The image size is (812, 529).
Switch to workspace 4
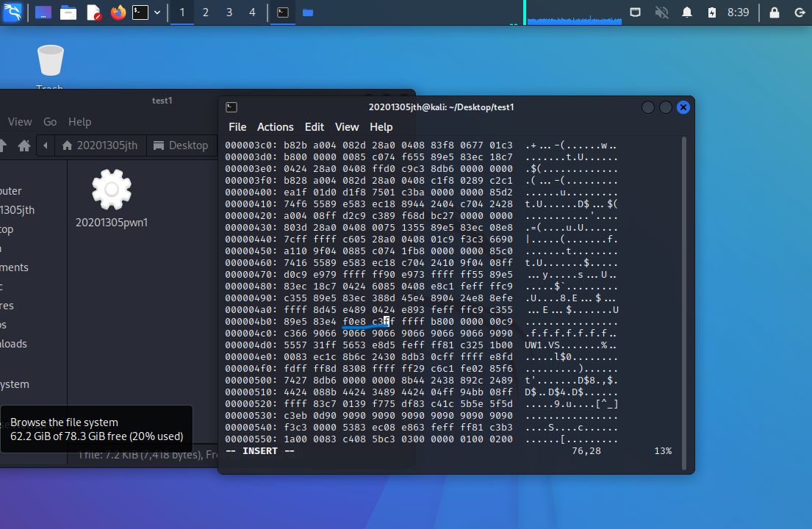252,12
